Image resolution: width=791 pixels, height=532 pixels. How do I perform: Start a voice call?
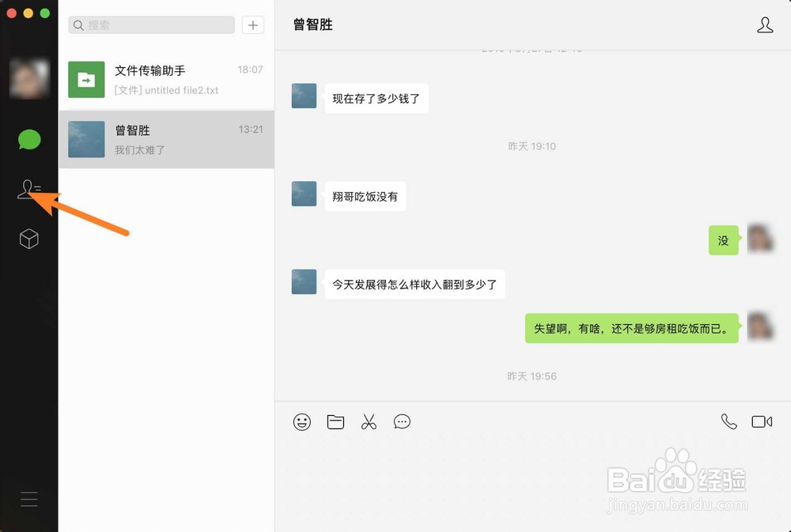point(729,421)
